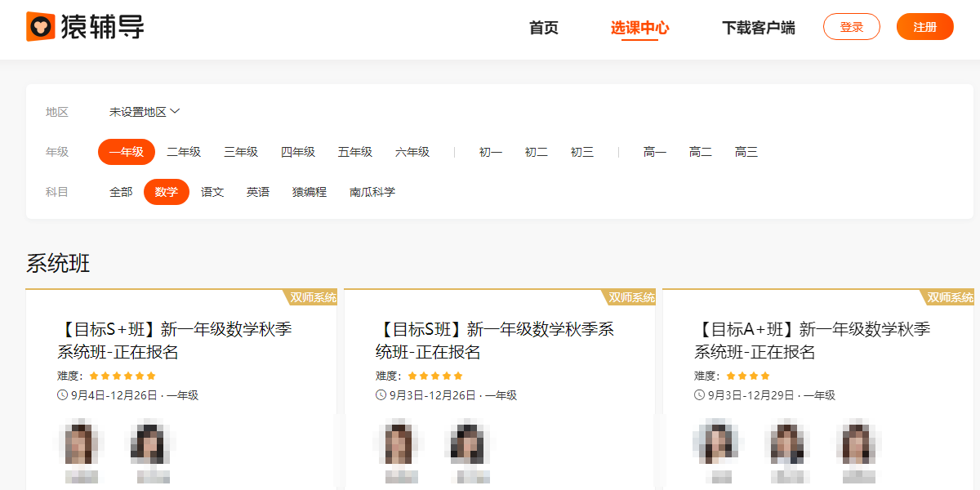Open the 下载客户端 page

758,28
